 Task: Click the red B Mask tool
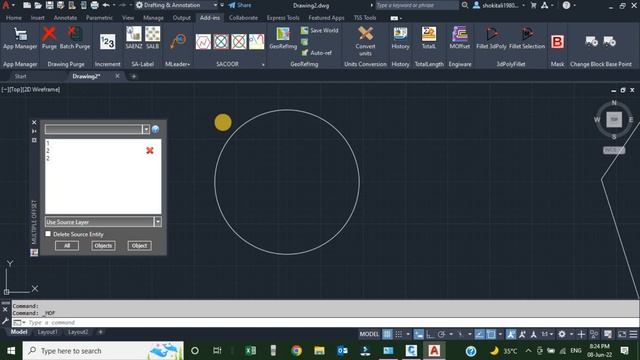pyautogui.click(x=557, y=42)
